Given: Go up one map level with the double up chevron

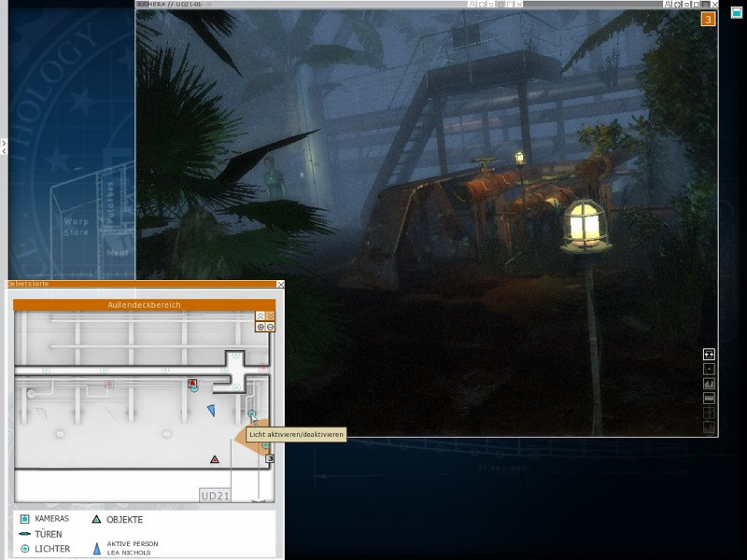Looking at the screenshot, I should click(260, 316).
